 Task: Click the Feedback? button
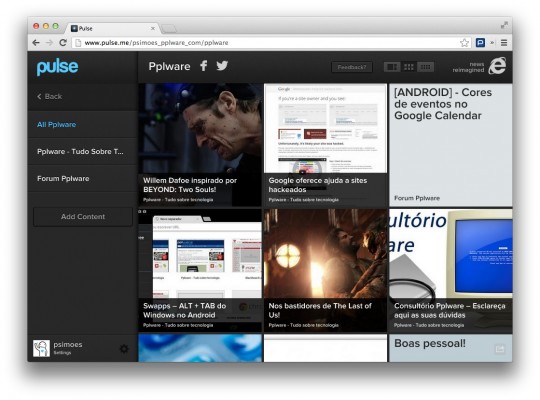pyautogui.click(x=352, y=67)
